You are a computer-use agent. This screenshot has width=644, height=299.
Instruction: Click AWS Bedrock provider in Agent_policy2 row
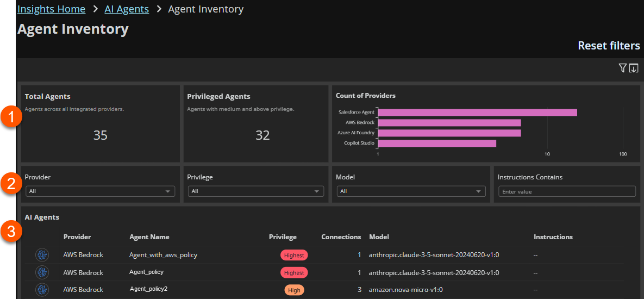coord(83,290)
